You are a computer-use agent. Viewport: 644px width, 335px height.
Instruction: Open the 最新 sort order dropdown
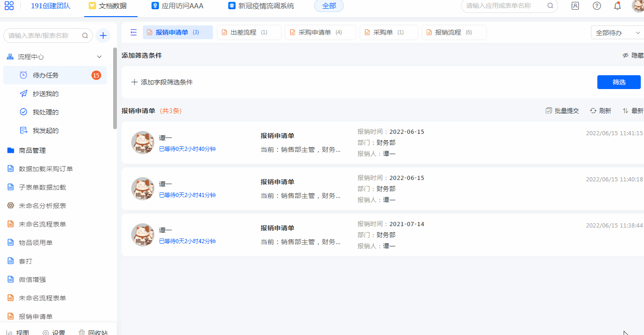point(633,111)
